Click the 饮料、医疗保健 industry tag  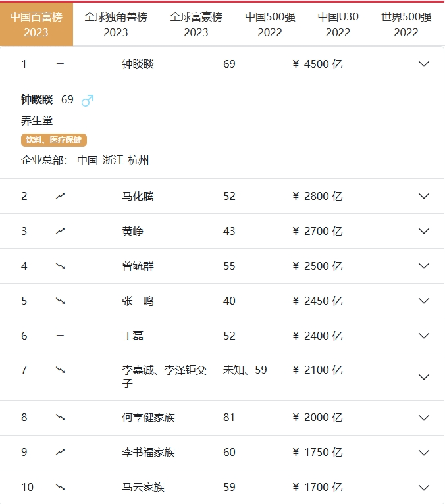54,140
